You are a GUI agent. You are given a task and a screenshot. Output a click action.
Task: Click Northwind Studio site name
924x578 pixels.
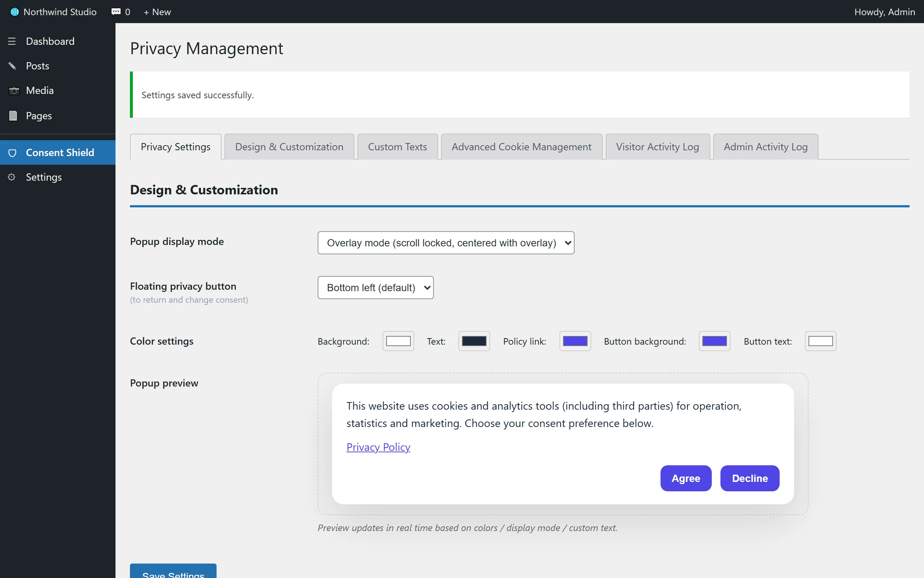[60, 12]
